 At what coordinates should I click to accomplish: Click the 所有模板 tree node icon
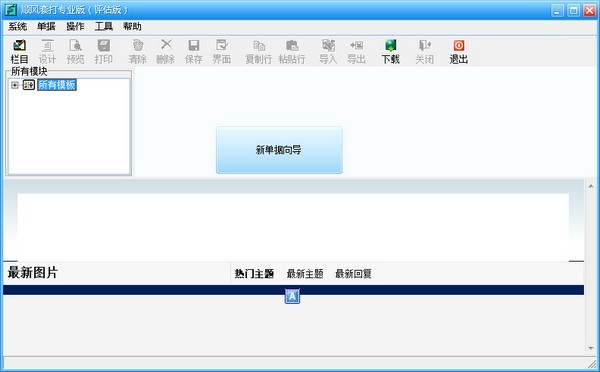[29, 85]
